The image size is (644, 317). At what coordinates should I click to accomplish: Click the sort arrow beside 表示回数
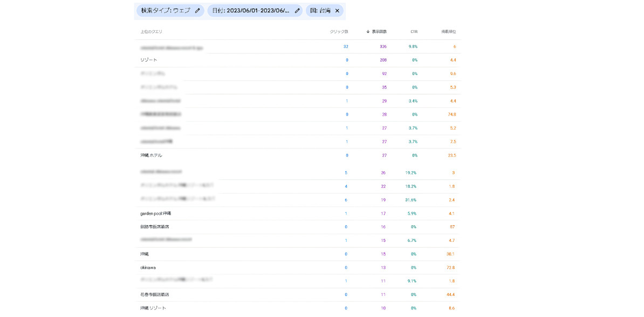(368, 32)
